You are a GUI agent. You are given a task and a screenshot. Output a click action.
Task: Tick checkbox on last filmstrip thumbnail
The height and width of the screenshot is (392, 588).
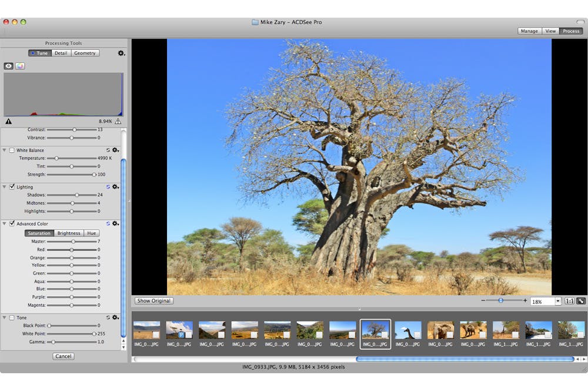[x=580, y=334]
